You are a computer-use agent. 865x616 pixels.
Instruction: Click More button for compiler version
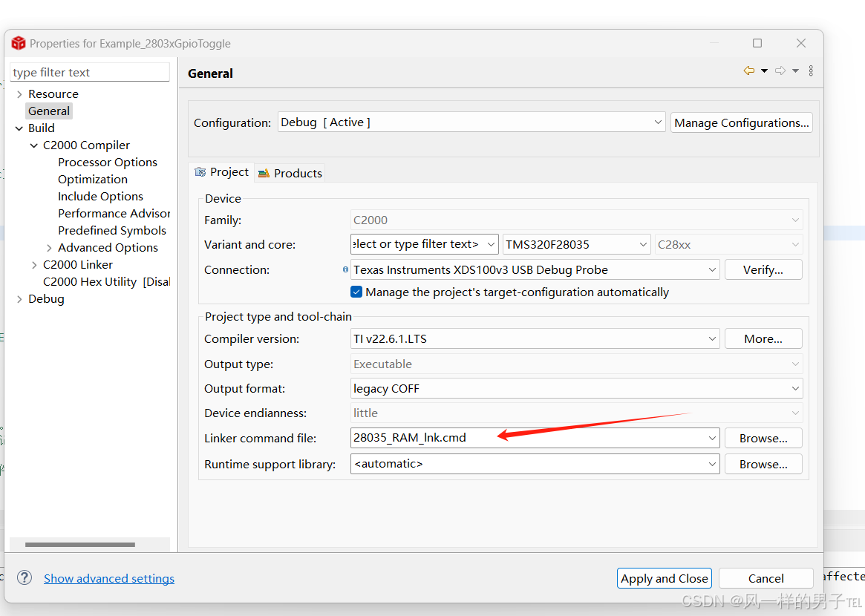(x=763, y=338)
